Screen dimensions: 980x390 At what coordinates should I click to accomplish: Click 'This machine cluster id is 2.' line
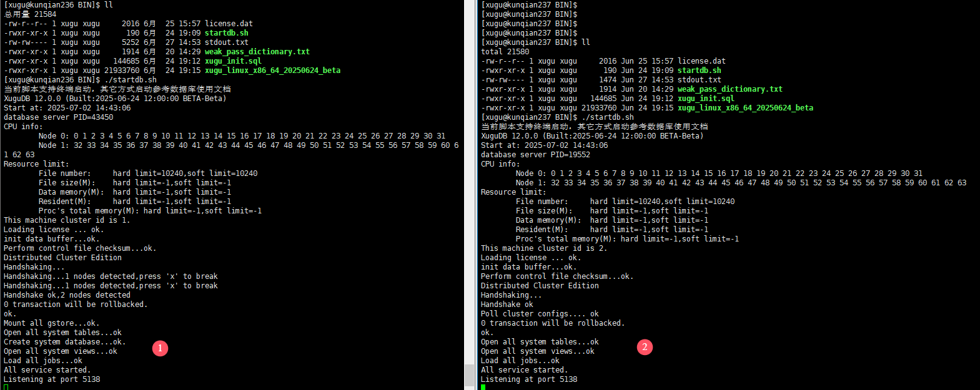(543, 248)
